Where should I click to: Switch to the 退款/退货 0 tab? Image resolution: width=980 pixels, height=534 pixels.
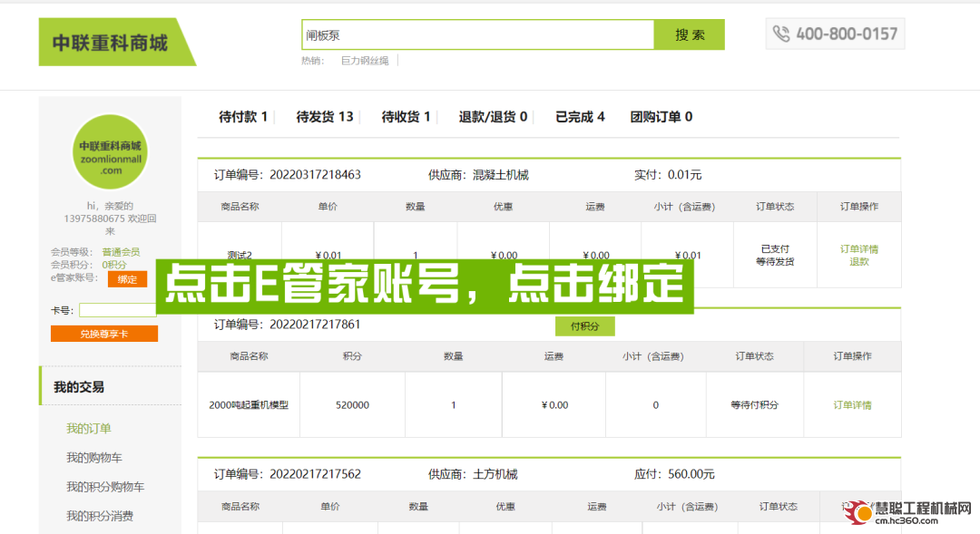493,117
